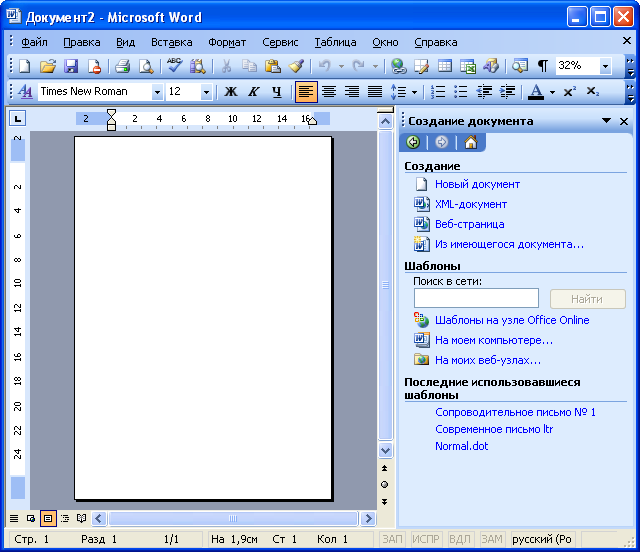Go to home in task pane

point(471,142)
